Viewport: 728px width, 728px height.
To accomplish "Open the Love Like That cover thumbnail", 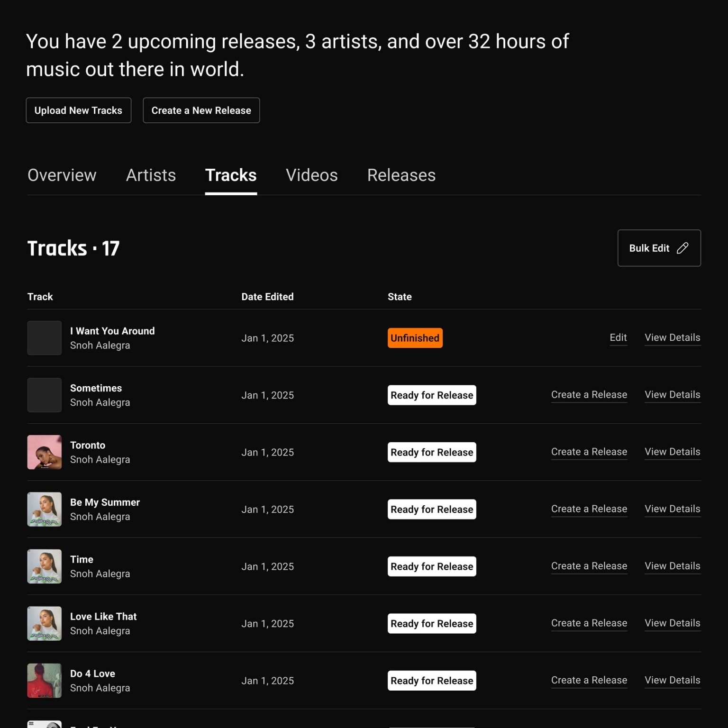I will click(x=44, y=623).
